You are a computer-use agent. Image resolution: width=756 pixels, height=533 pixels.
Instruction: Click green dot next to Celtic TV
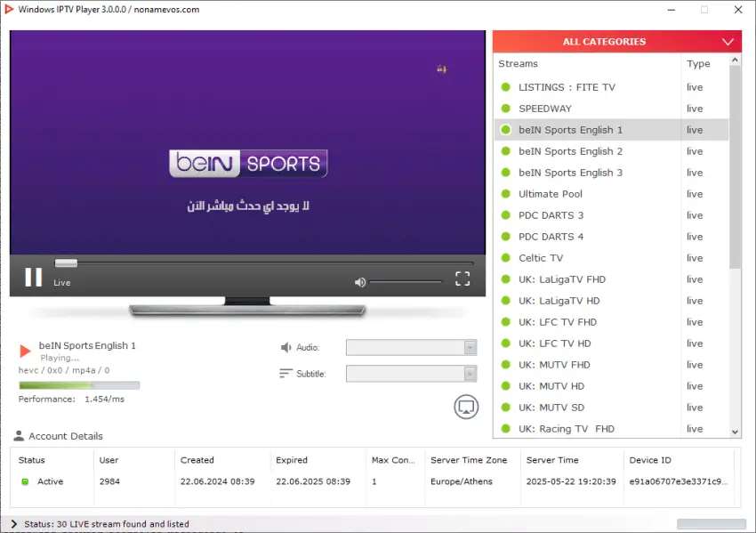pyautogui.click(x=506, y=257)
